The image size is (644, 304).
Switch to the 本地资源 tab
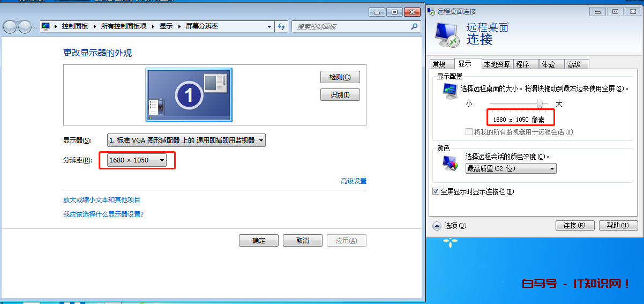497,64
